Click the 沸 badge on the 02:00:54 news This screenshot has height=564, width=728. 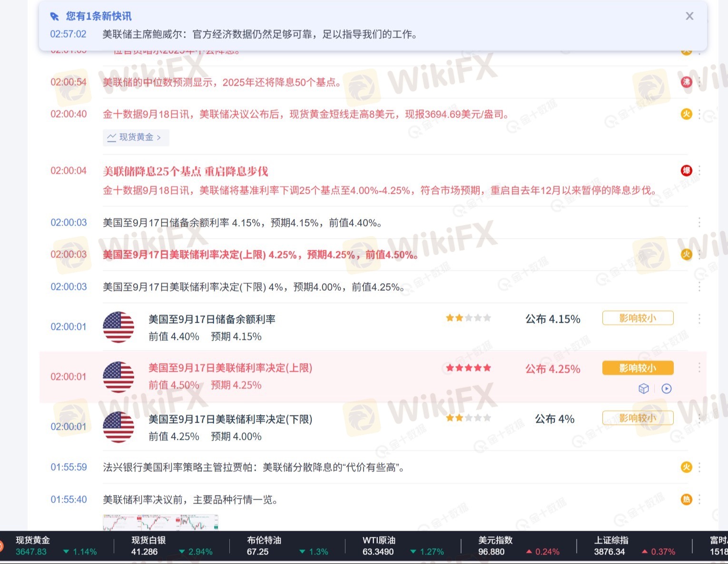click(x=686, y=82)
